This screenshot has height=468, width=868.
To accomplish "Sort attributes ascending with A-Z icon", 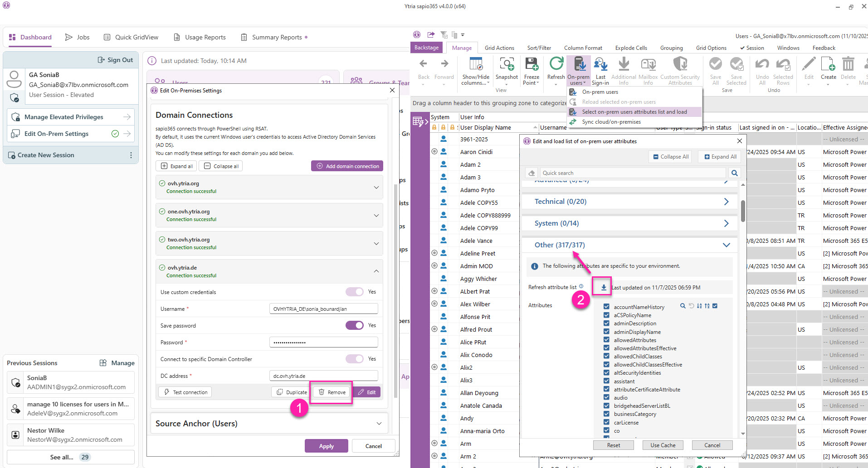I will click(x=699, y=306).
